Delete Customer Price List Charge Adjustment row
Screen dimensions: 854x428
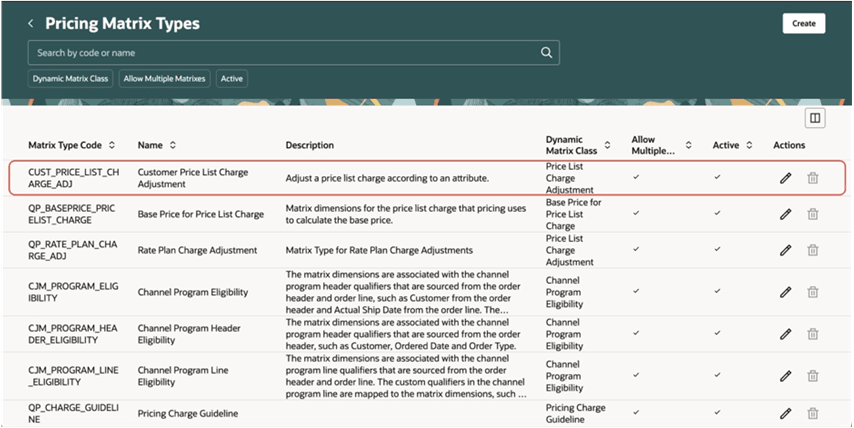point(813,178)
